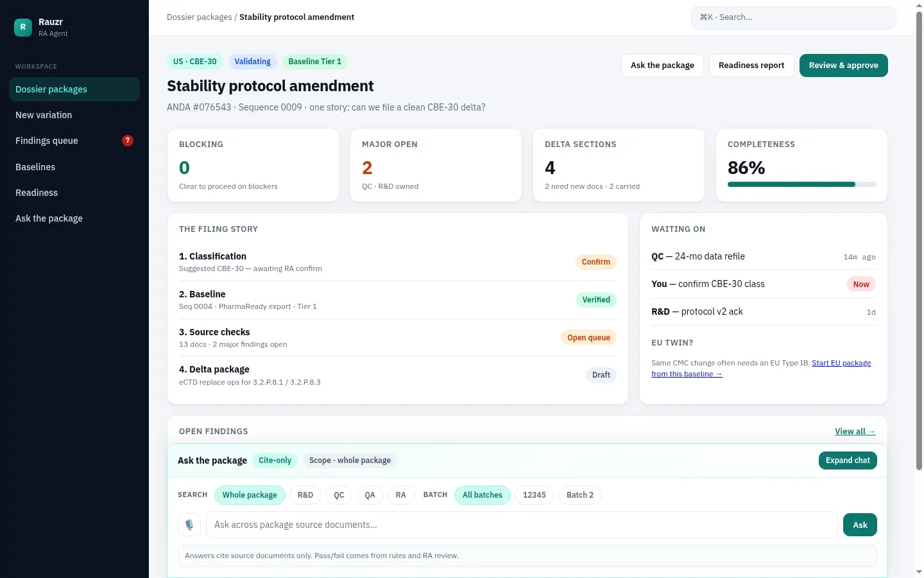Click Open queue badge on Source checks

point(588,338)
